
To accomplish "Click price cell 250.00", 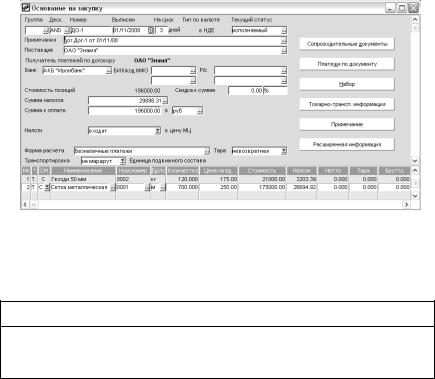I will pyautogui.click(x=218, y=187).
